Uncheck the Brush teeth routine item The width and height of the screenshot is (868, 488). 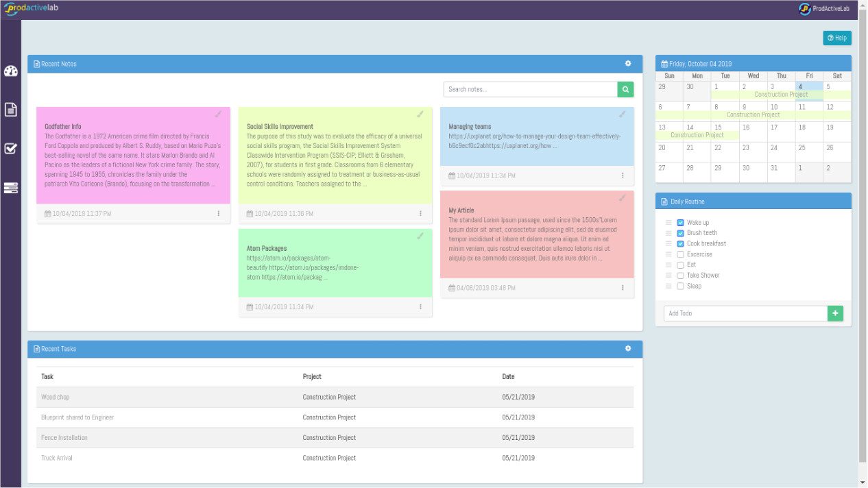coord(681,233)
